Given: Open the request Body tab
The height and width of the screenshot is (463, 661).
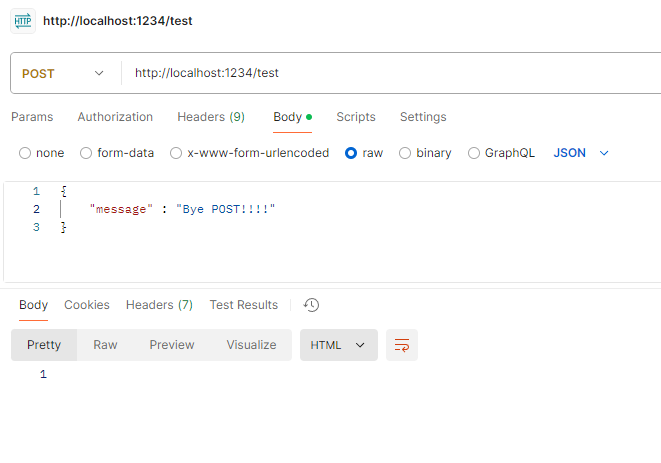Looking at the screenshot, I should [x=292, y=117].
